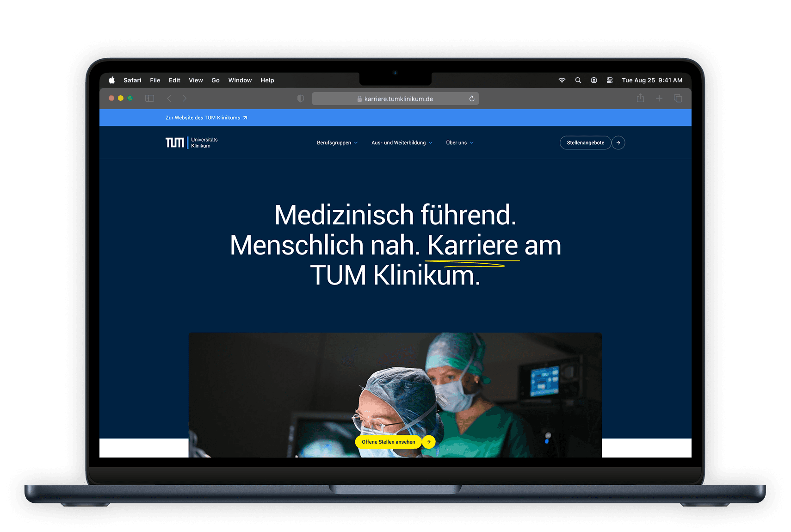Click the karriere.tumklinikum.de address bar
Viewport: 791px width, 532px height.
[395, 99]
